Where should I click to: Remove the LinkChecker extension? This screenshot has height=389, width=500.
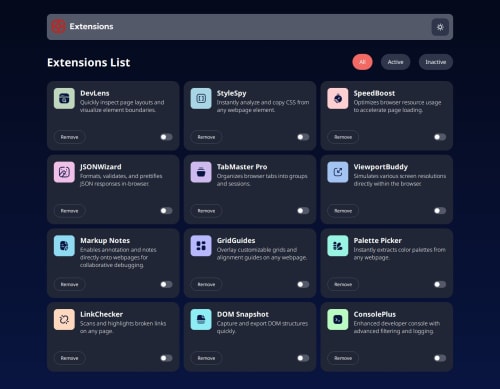[x=69, y=358]
